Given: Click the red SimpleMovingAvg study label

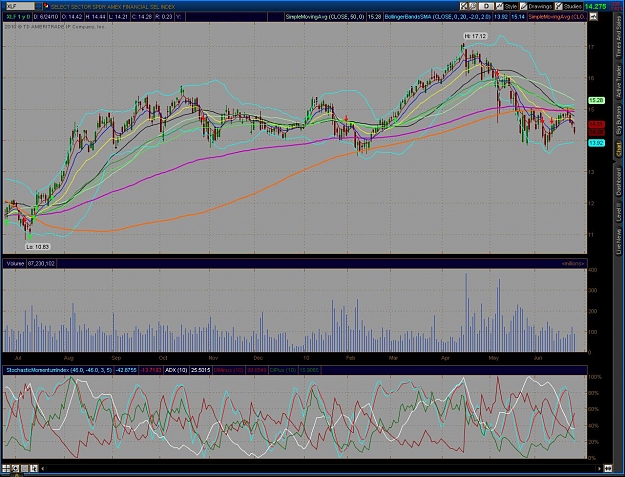Looking at the screenshot, I should coord(557,17).
